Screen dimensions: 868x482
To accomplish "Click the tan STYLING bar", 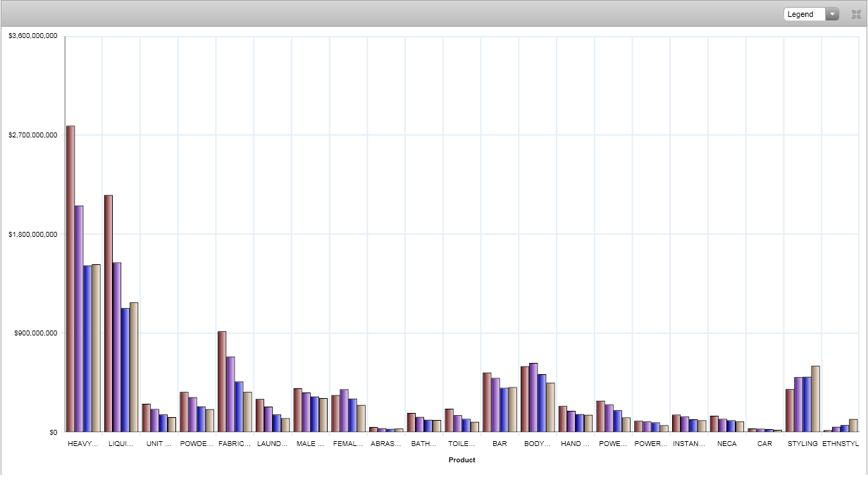I will 815,399.
